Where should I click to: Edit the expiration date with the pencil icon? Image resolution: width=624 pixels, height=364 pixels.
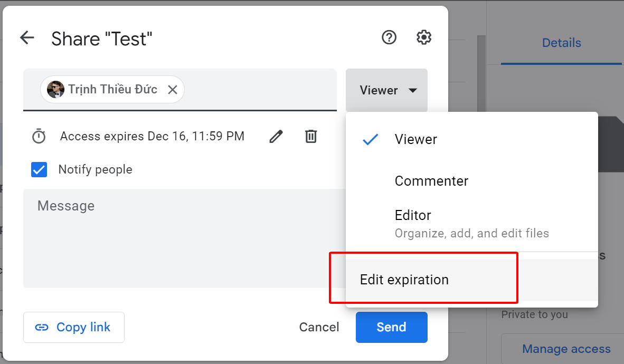276,136
